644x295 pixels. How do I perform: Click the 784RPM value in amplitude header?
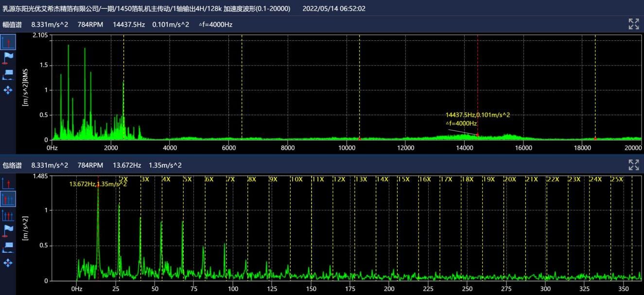tap(90, 24)
